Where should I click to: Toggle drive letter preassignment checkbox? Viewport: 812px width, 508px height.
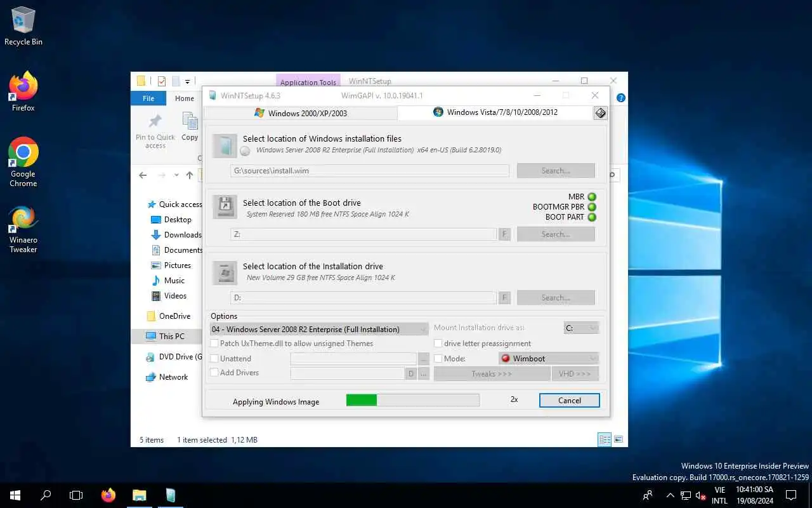(438, 344)
